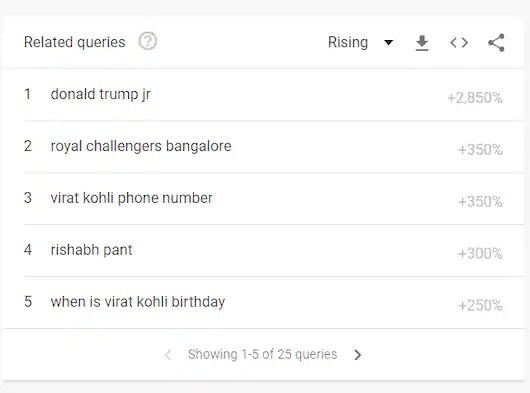Screen dimensions: 530x393
Task: Expand the Rising dropdown arrow
Action: point(389,43)
